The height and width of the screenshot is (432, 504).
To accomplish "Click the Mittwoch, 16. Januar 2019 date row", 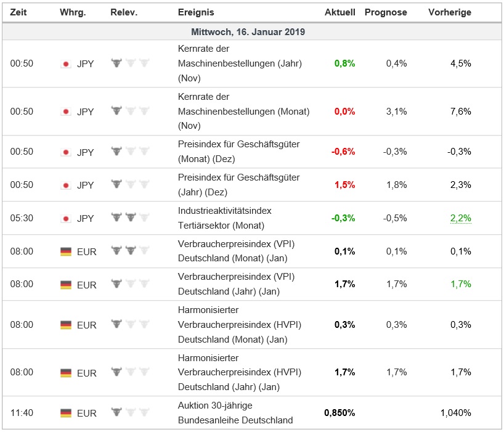I will click(252, 32).
